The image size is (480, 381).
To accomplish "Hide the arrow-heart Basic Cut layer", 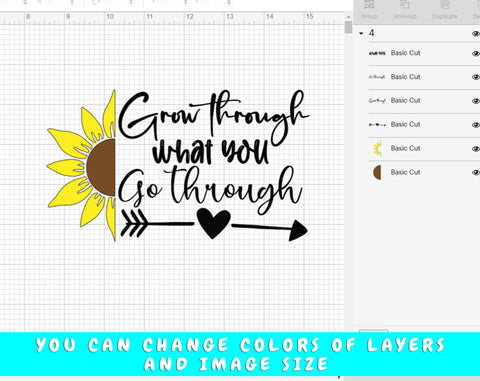I will pos(476,125).
